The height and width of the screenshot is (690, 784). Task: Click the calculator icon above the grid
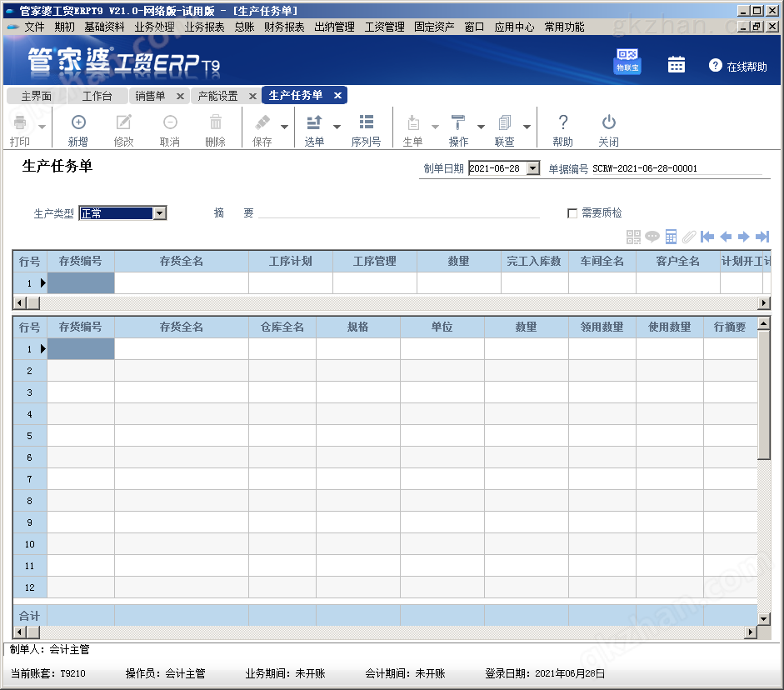pos(671,236)
